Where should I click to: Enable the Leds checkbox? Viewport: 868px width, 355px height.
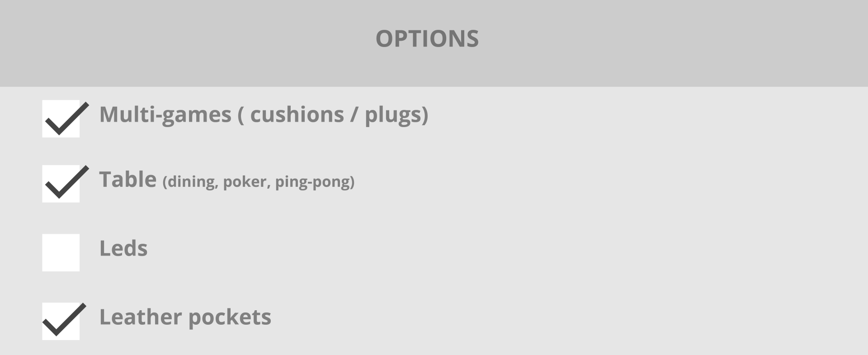(x=61, y=252)
